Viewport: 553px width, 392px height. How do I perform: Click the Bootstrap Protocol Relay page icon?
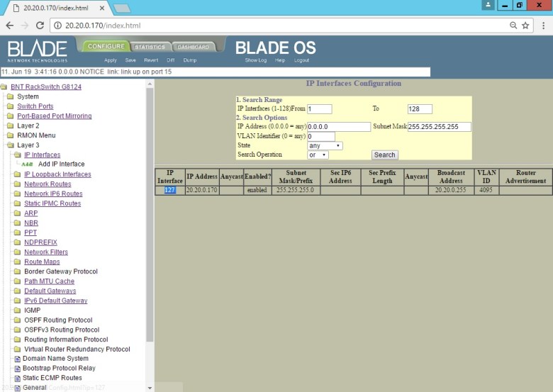pos(17,369)
